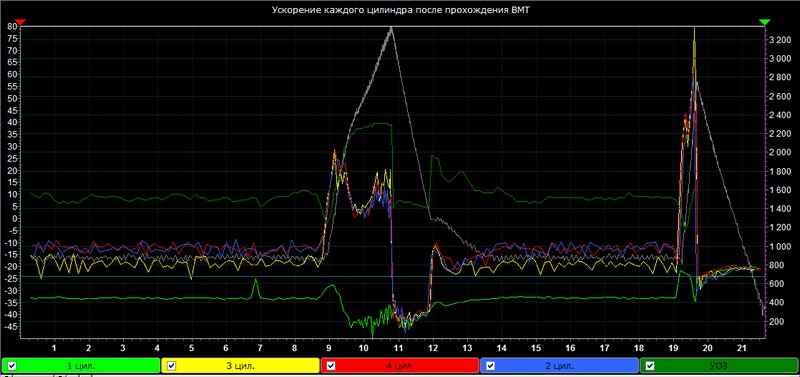The image size is (800, 377).
Task: Click the green 1 цил. legend label
Action: point(81,366)
